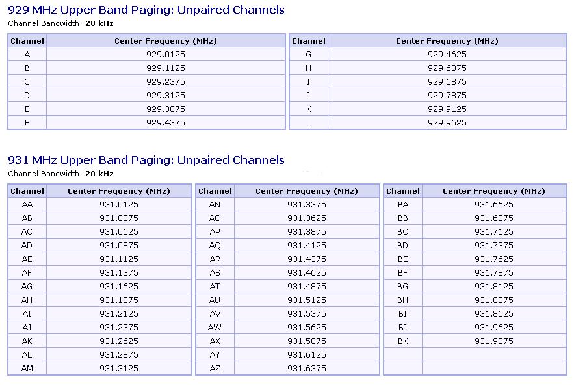Click channel AG row label

pyautogui.click(x=27, y=287)
